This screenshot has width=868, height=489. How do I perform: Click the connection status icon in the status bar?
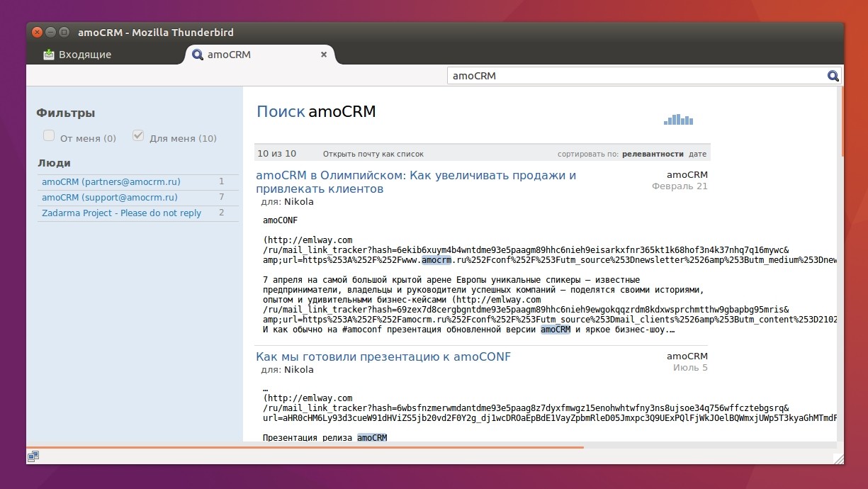(x=33, y=457)
